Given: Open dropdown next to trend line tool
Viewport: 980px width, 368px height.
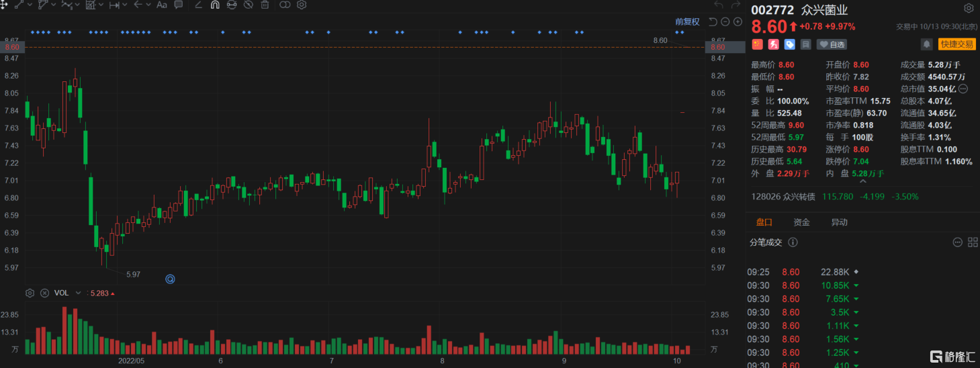Looking at the screenshot, I should click(30, 5).
